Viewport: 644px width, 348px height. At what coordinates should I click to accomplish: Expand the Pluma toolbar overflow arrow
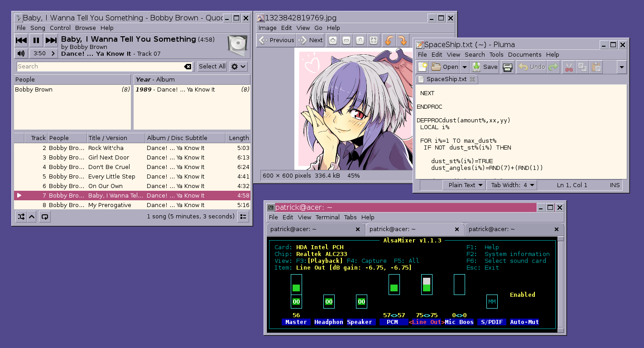[x=621, y=67]
